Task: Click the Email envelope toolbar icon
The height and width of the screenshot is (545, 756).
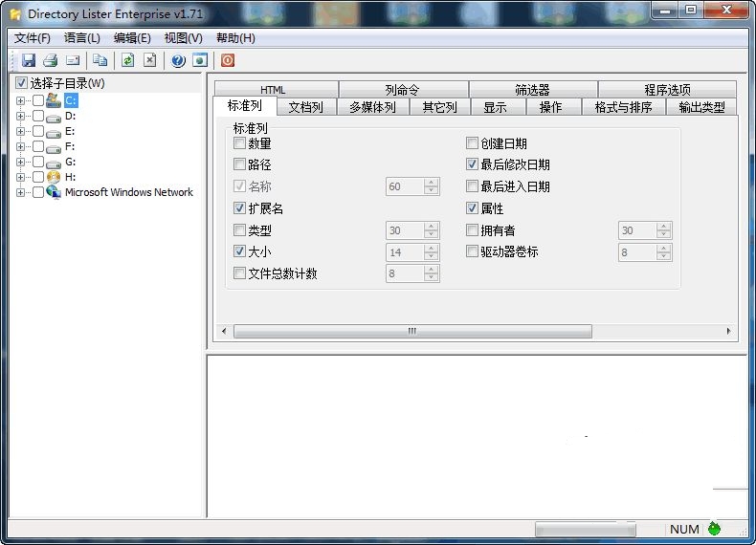Action: [x=73, y=60]
